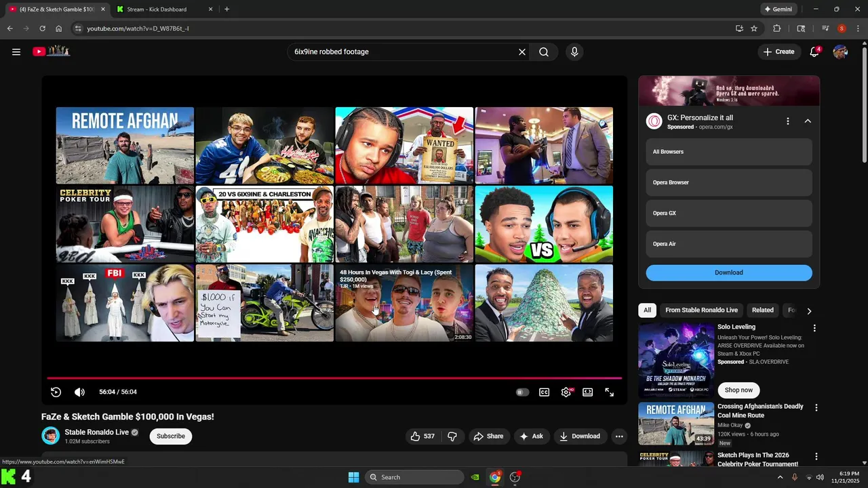Open more actions (three dots) under video
The image size is (868, 488).
click(619, 436)
